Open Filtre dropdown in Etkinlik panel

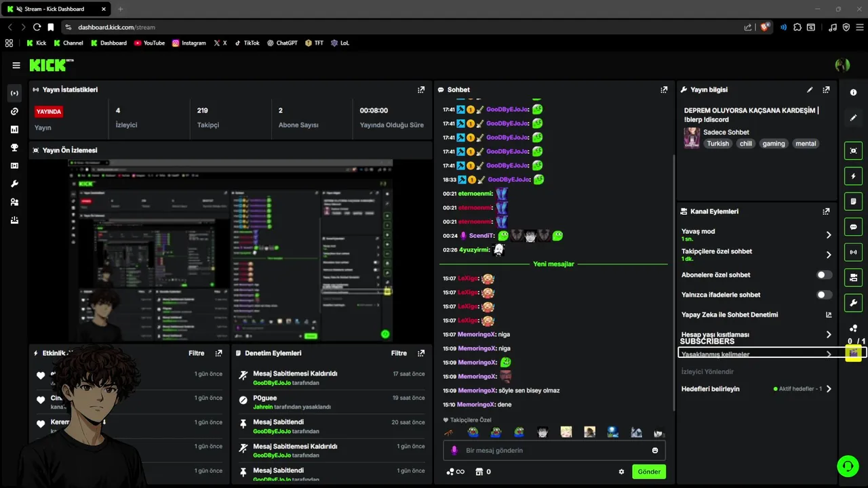point(196,353)
